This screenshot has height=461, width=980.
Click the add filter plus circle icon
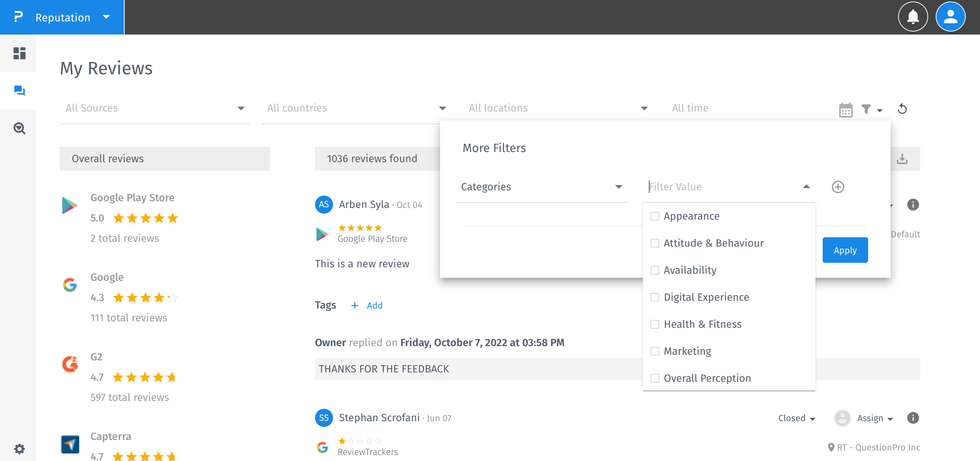tap(837, 187)
